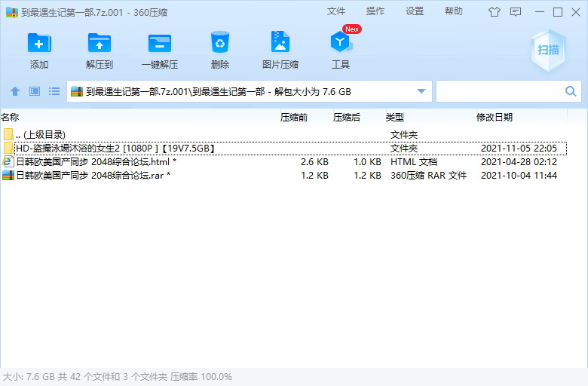Screen dimensions: 588x386
Task: Expand the archive path dropdown arrow
Action: (421, 92)
